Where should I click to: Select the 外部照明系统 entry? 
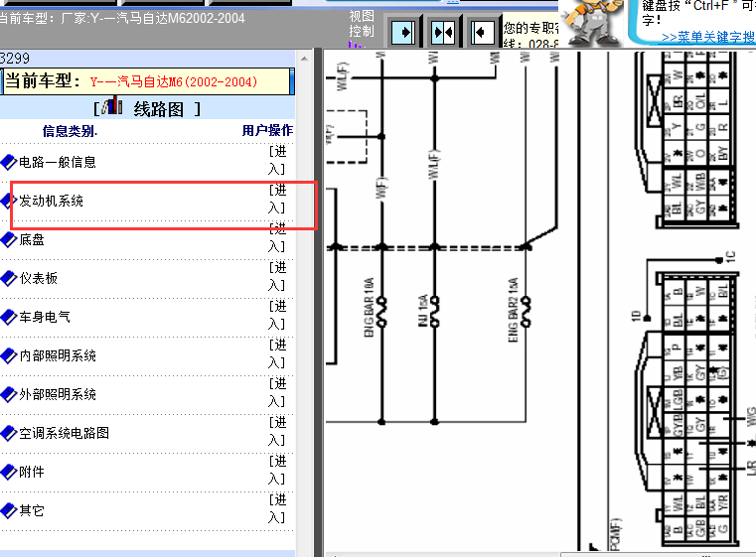(58, 394)
